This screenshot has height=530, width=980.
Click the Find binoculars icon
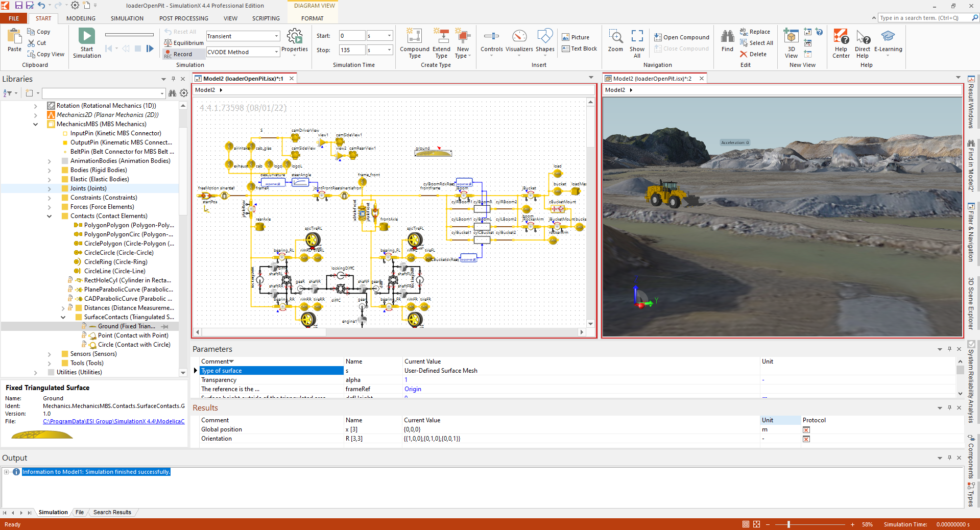tap(727, 37)
